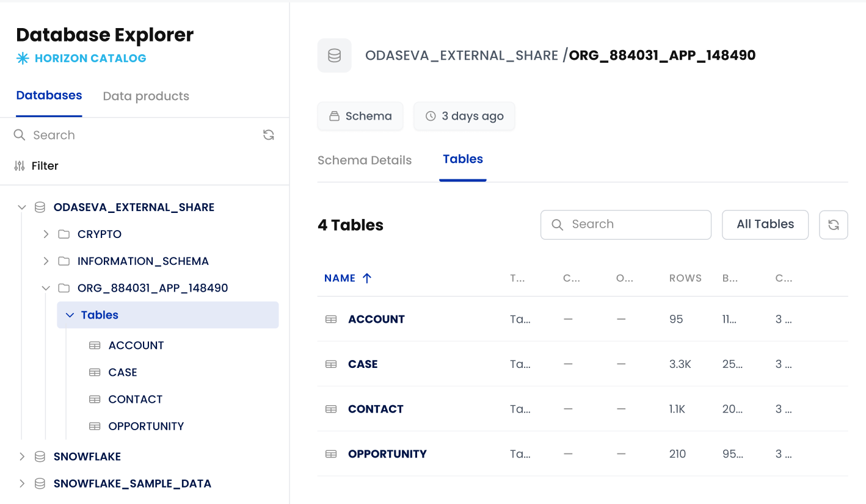
Task: Click OPPORTUNITY table icon in sidebar tree
Action: point(95,426)
